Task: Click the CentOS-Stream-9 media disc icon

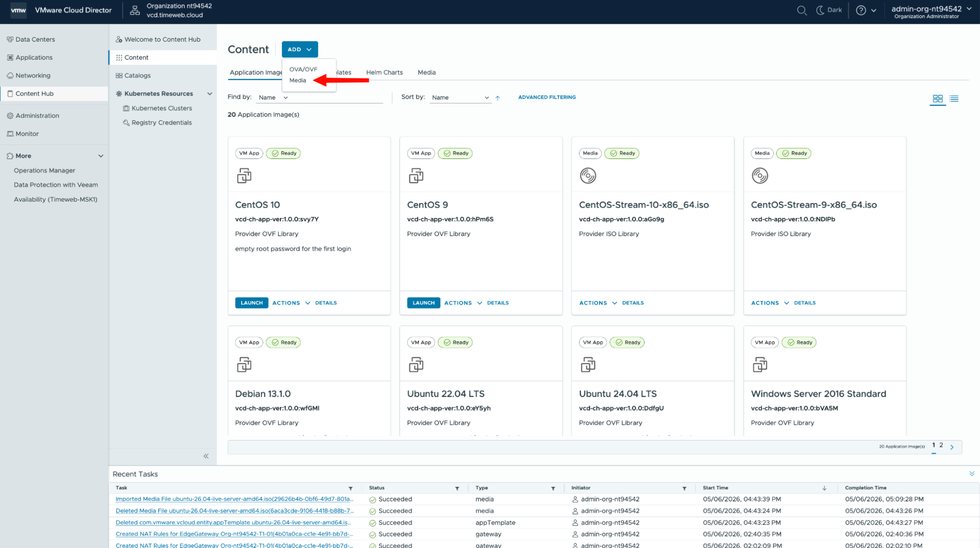Action: 760,176
